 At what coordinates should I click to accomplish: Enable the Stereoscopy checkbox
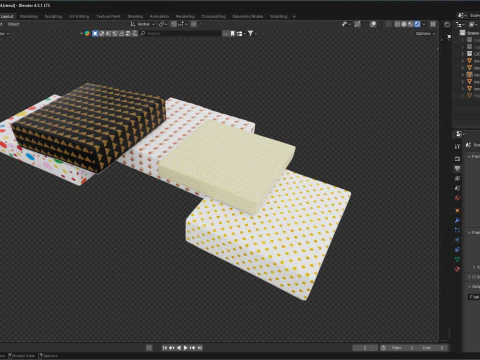(474, 277)
